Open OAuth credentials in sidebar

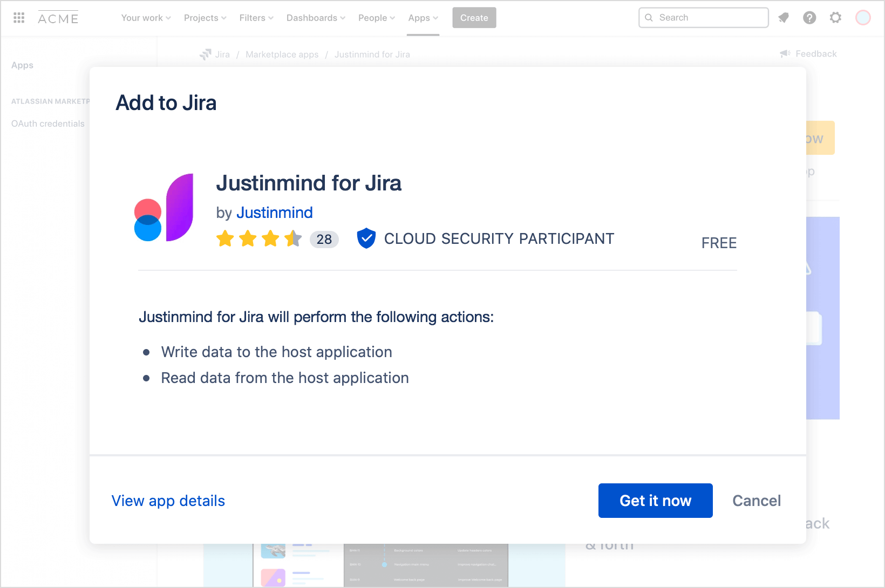coord(48,124)
